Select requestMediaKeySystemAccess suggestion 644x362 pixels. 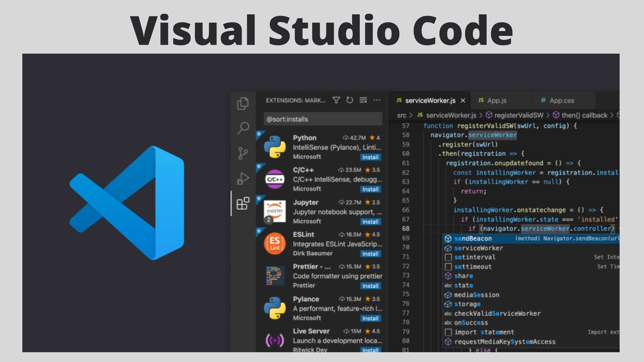tap(531, 342)
